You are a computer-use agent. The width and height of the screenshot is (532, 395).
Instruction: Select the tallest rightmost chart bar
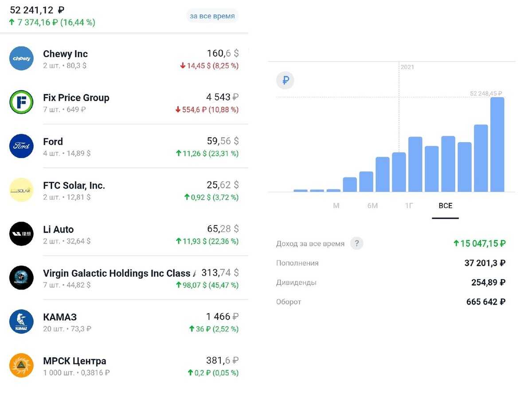pos(497,145)
